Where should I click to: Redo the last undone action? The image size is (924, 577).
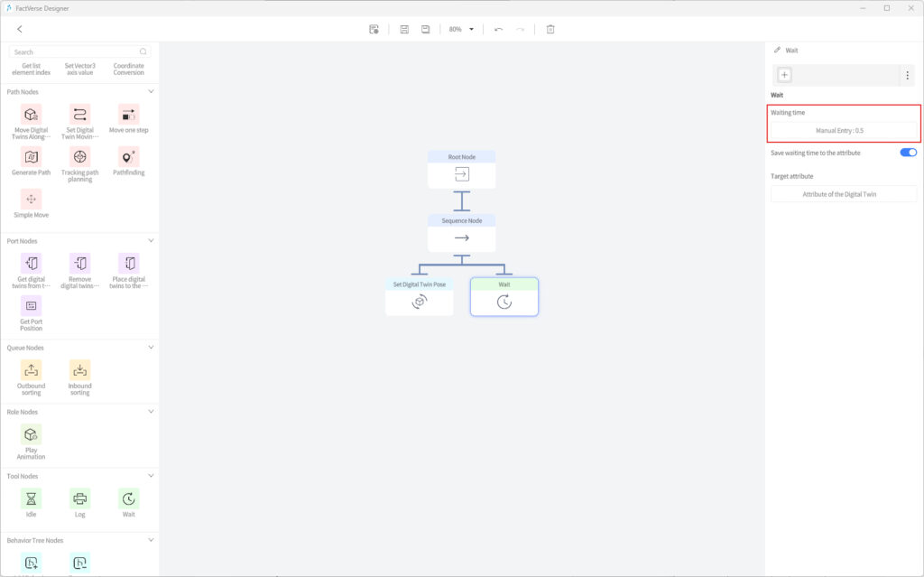(520, 29)
